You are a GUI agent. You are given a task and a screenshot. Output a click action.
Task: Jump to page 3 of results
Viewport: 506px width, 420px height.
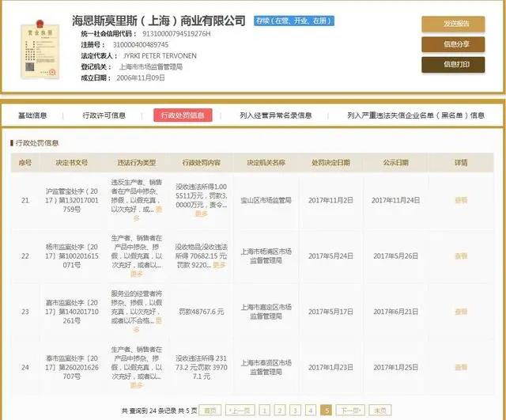click(x=295, y=411)
